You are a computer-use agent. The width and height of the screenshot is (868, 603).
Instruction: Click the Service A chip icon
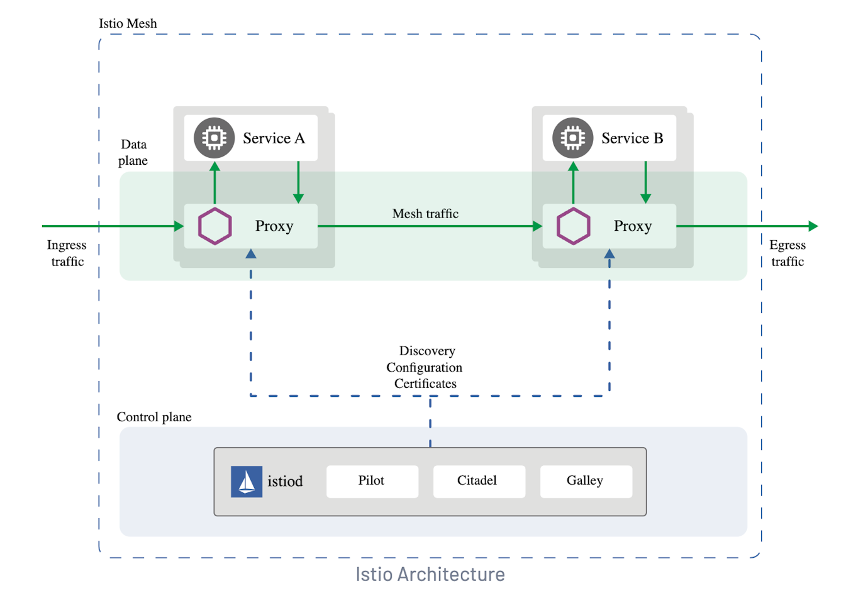pyautogui.click(x=214, y=138)
